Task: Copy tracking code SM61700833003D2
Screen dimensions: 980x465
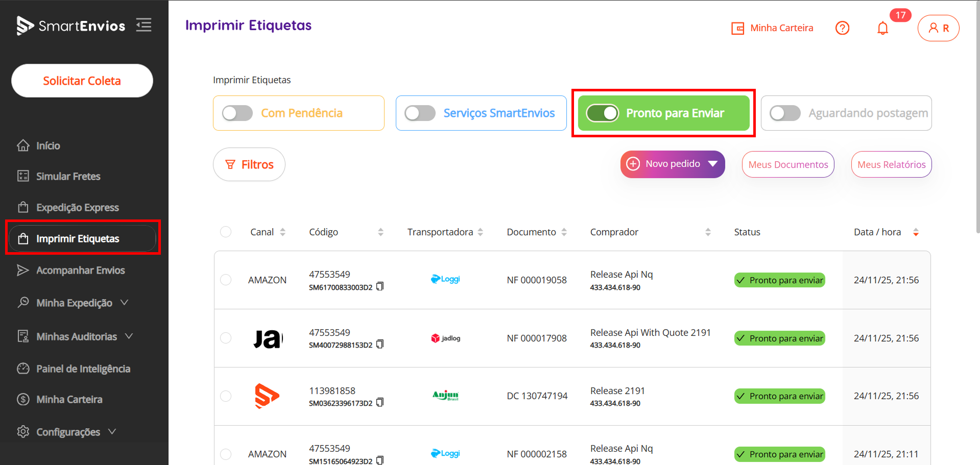Action: point(380,287)
